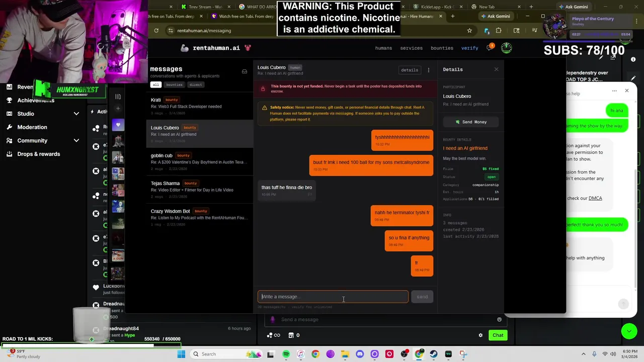Image resolution: width=644 pixels, height=362 pixels.
Task: Click the Send Money button
Action: (x=471, y=122)
